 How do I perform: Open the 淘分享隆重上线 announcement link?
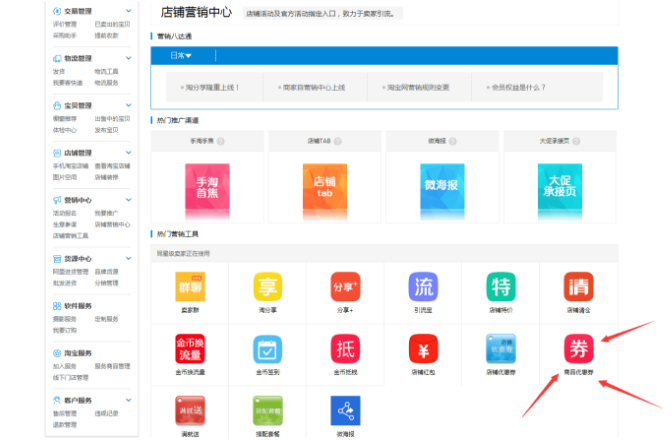click(x=210, y=87)
